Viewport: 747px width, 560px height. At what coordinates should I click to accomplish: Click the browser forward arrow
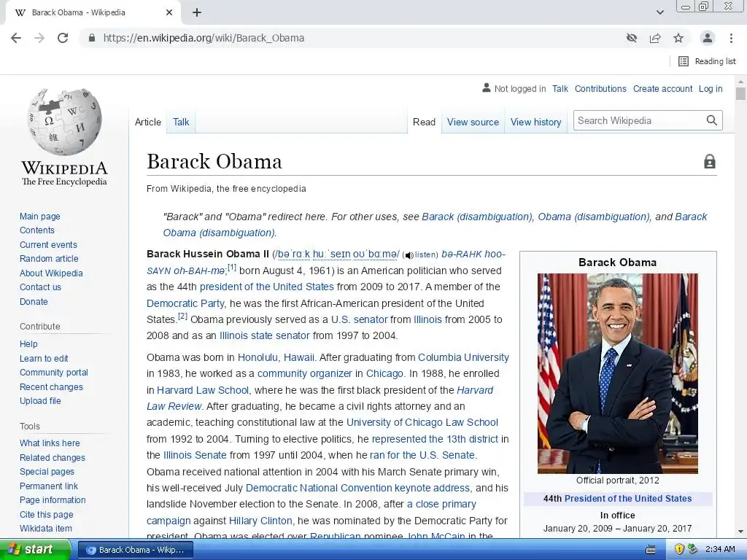point(39,38)
